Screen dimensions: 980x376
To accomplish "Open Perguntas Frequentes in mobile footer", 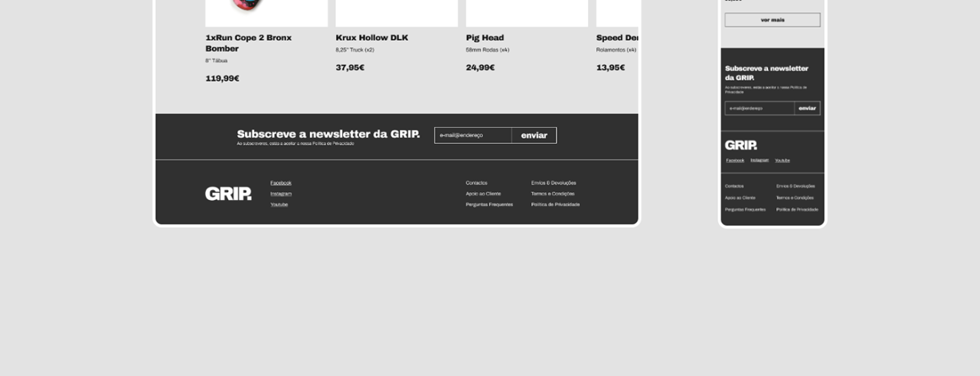I will click(x=745, y=209).
